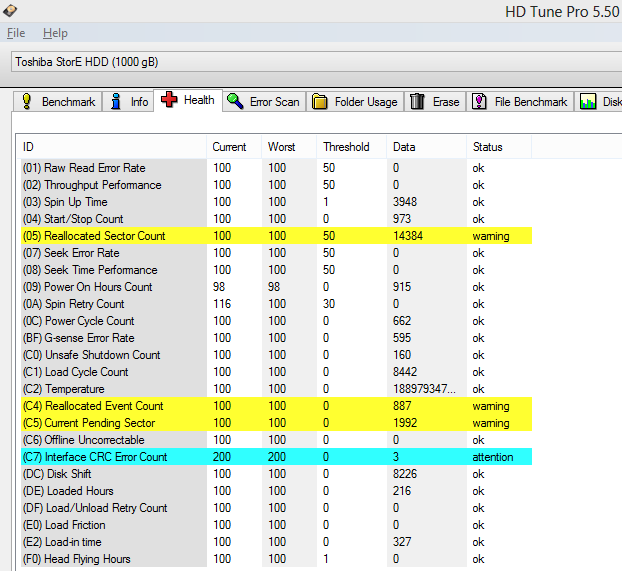Select the (E0) Load Friction row
This screenshot has height=571, width=622.
pyautogui.click(x=276, y=525)
